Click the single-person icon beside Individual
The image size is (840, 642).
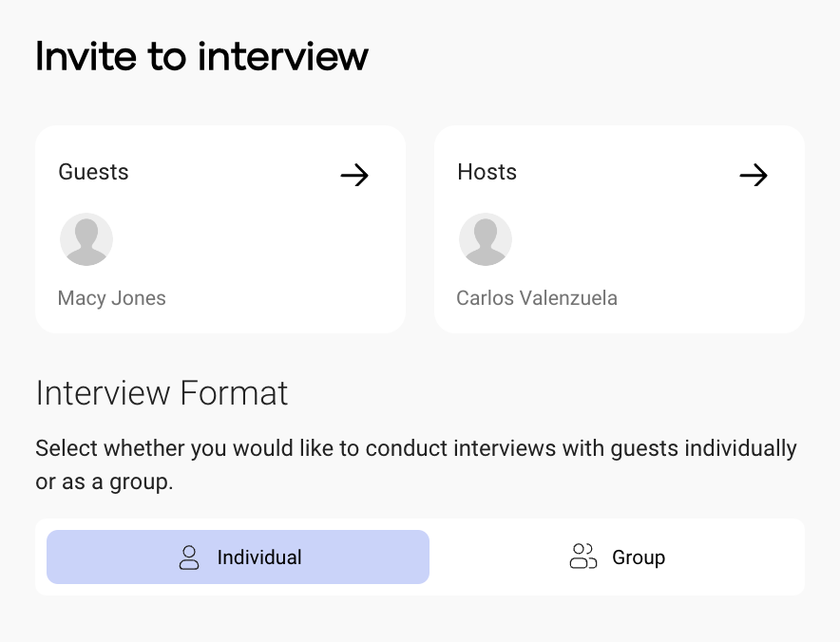(x=189, y=557)
